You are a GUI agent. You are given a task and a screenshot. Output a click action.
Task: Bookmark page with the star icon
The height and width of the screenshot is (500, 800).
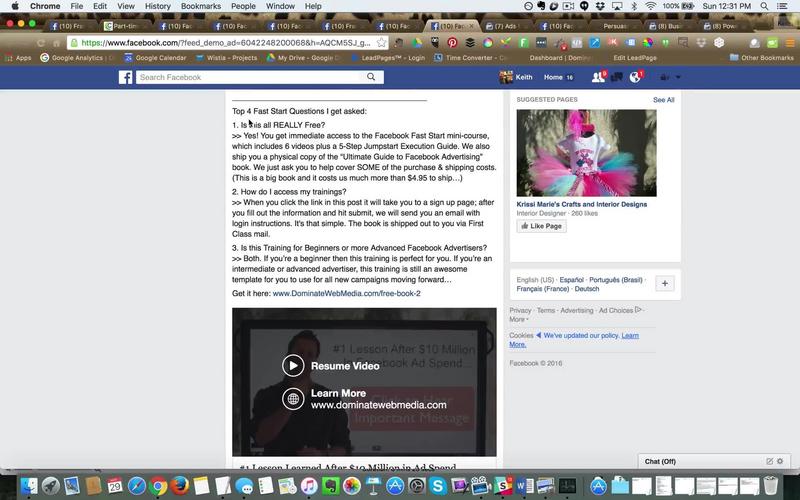coord(381,43)
